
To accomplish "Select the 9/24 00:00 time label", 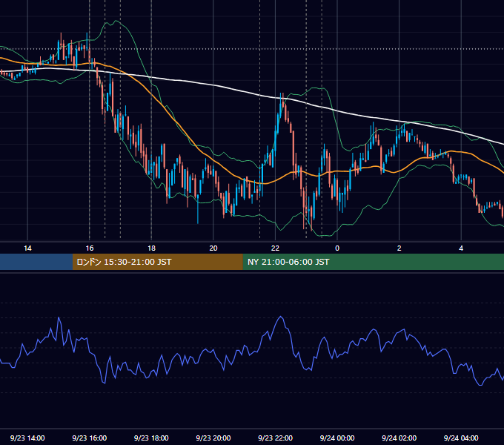I will pos(337,438).
